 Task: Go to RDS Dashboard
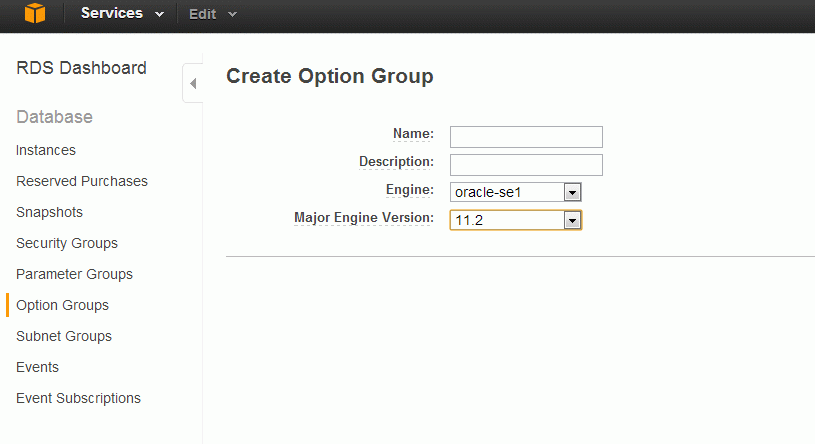click(81, 68)
